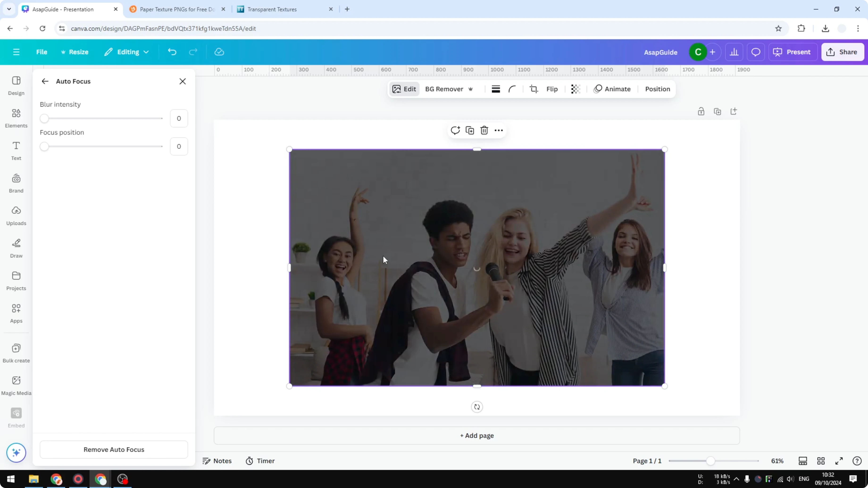Switch to Paper Texture PNGs browser tab

pos(177,9)
